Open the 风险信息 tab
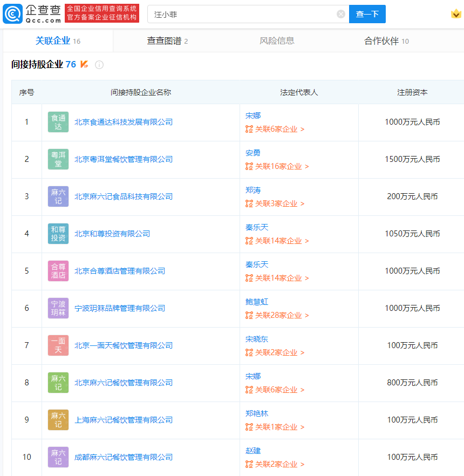 [x=277, y=40]
